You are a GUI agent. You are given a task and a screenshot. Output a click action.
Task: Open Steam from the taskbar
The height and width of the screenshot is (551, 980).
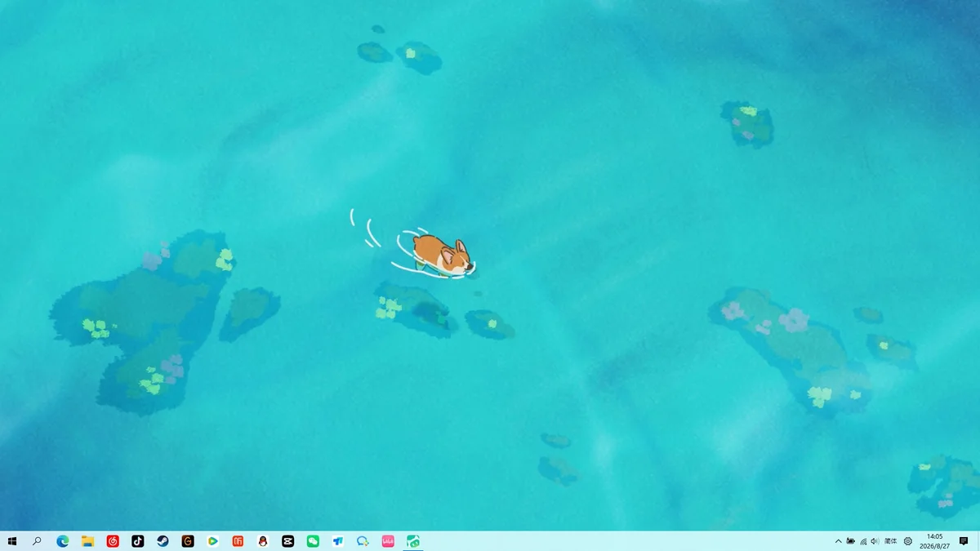(163, 541)
